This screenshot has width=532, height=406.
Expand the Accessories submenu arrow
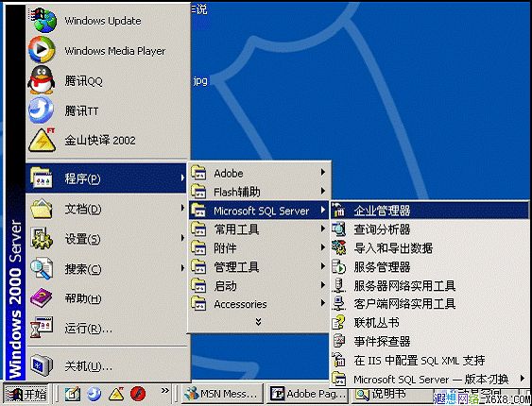point(323,304)
